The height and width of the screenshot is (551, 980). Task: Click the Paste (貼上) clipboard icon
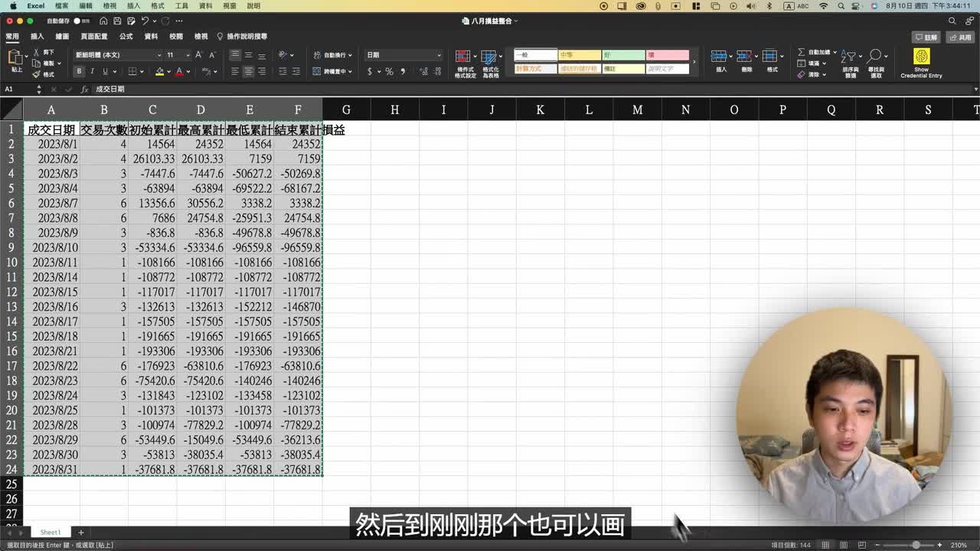click(x=15, y=58)
